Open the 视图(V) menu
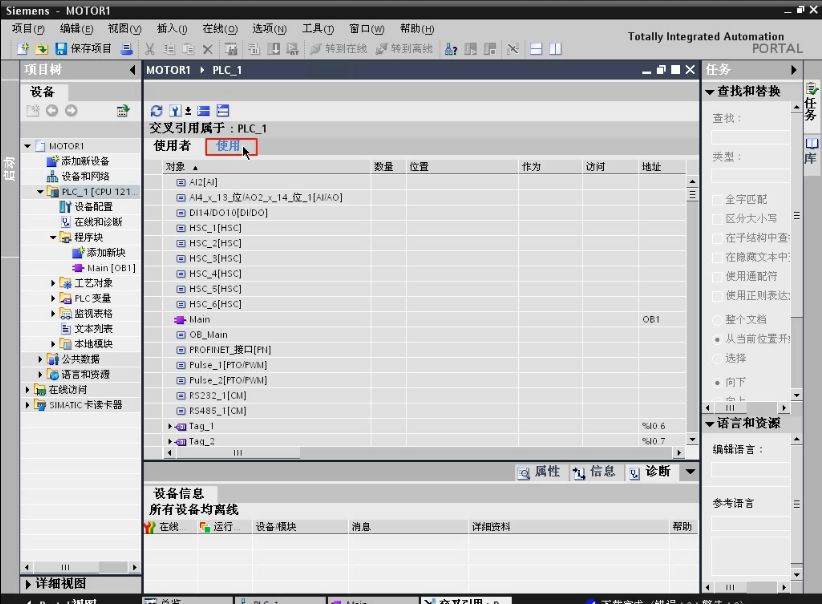This screenshot has height=604, width=822. click(125, 28)
